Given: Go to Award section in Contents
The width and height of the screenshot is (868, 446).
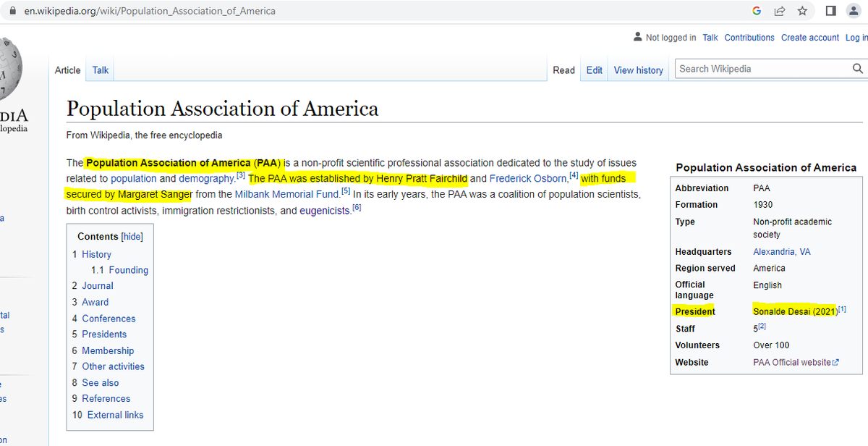Looking at the screenshot, I should tap(95, 303).
